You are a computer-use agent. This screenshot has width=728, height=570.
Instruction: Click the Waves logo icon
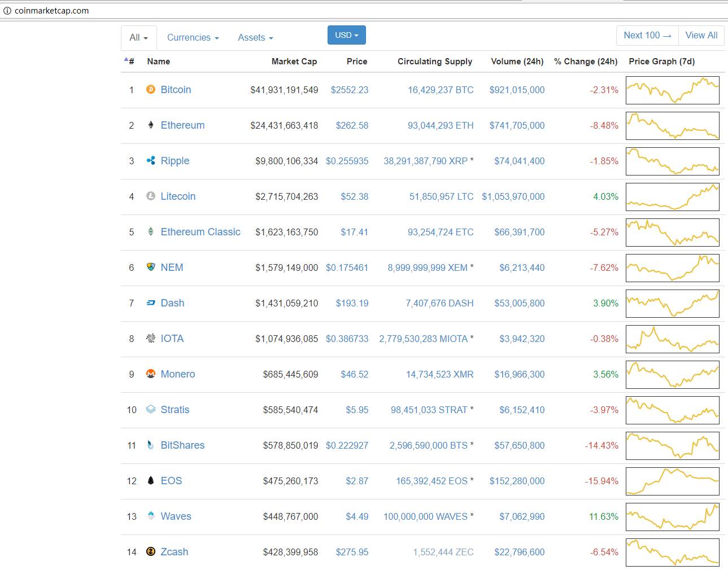[151, 515]
